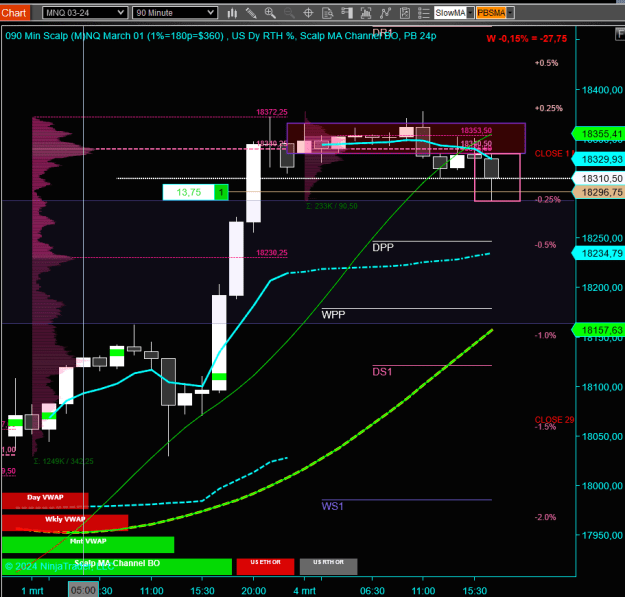Viewport: 625px width, 597px height.
Task: Click the Zoom In magnifier icon
Action: tap(270, 13)
